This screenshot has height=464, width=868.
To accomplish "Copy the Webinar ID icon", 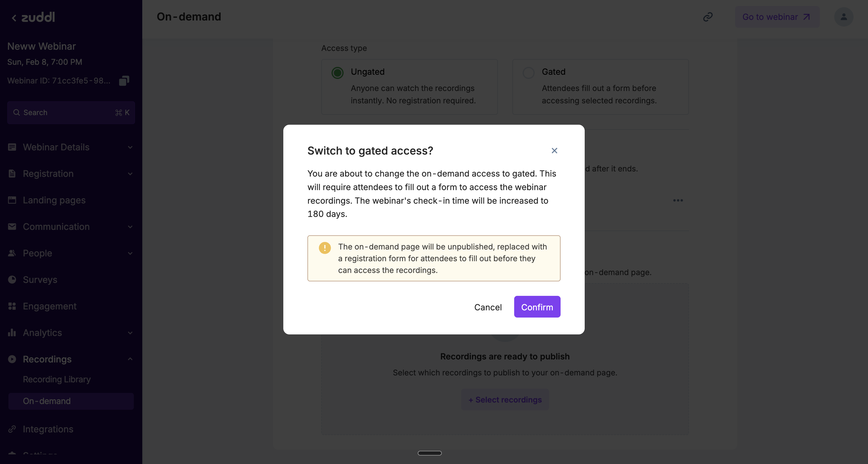I will (124, 81).
